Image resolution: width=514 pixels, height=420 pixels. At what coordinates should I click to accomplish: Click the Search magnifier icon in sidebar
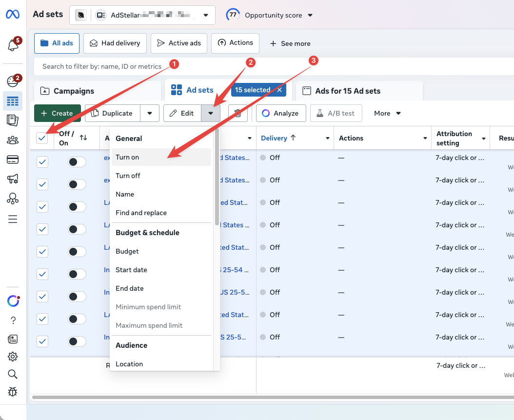point(13,374)
